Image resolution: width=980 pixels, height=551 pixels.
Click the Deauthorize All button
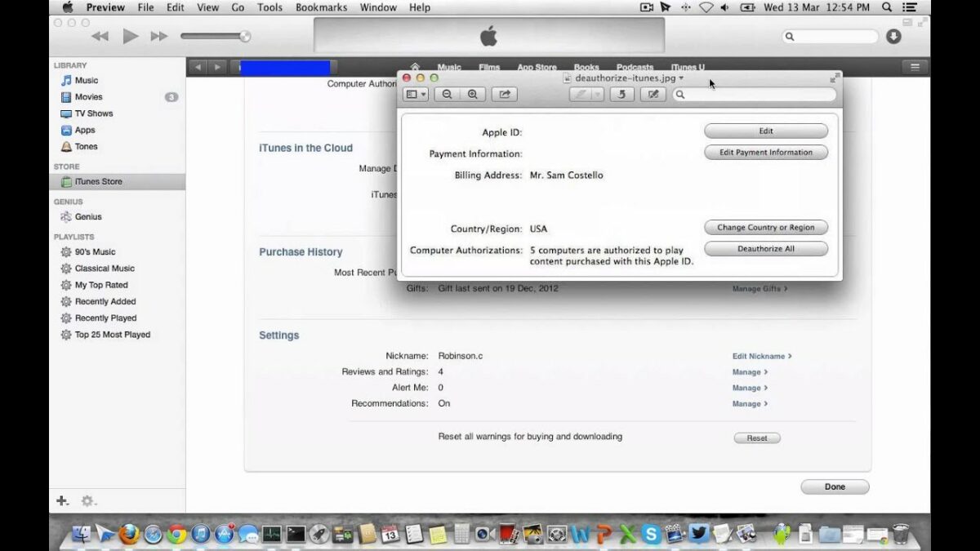tap(765, 249)
